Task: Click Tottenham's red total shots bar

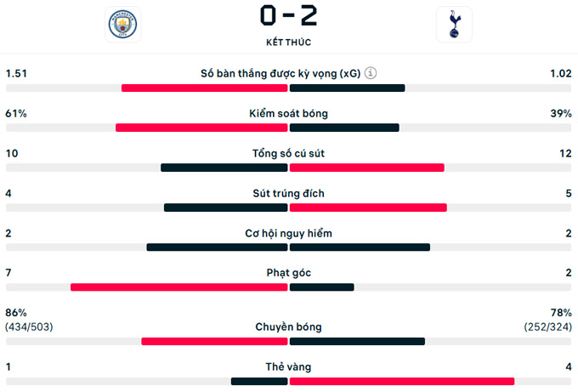Action: 367,168
